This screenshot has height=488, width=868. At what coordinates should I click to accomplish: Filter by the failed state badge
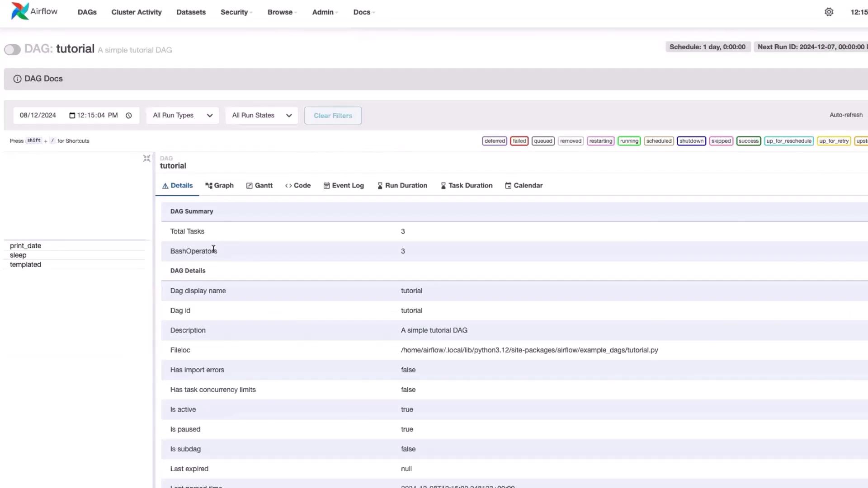pyautogui.click(x=519, y=141)
